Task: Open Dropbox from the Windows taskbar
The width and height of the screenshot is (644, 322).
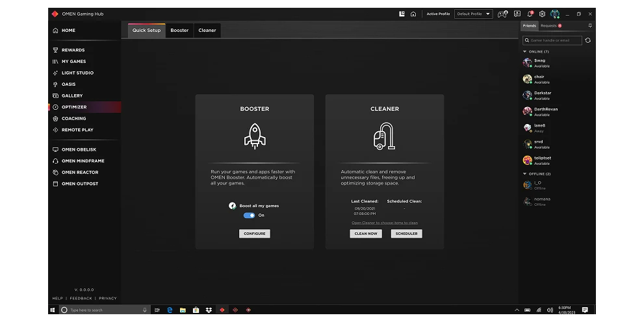Action: (x=209, y=310)
